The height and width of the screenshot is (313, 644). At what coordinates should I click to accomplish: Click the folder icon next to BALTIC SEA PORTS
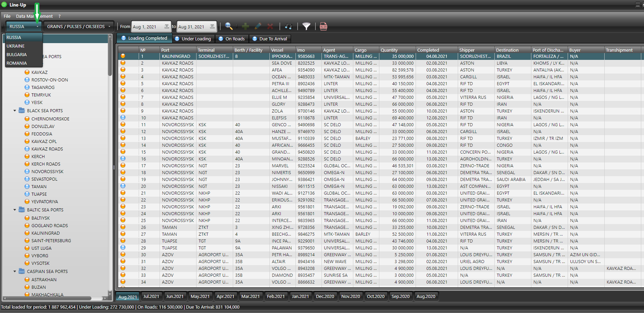pyautogui.click(x=22, y=210)
